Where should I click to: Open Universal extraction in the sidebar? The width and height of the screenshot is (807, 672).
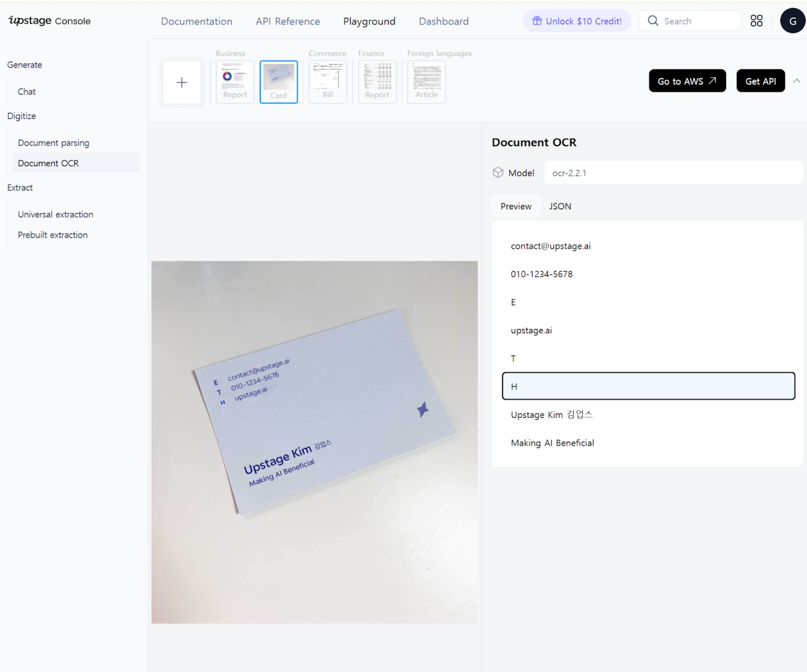tap(55, 214)
